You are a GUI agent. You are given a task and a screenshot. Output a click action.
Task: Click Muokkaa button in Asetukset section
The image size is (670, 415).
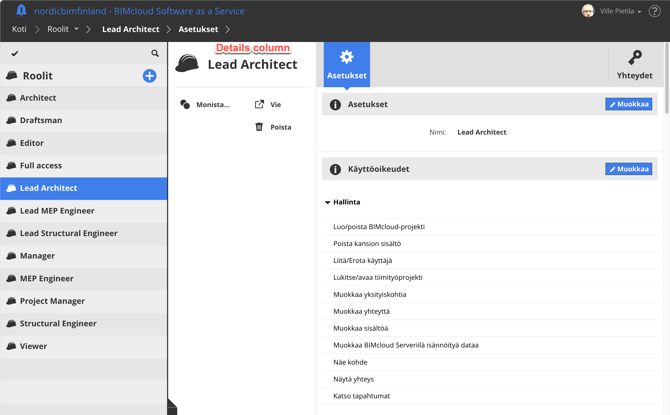point(628,104)
